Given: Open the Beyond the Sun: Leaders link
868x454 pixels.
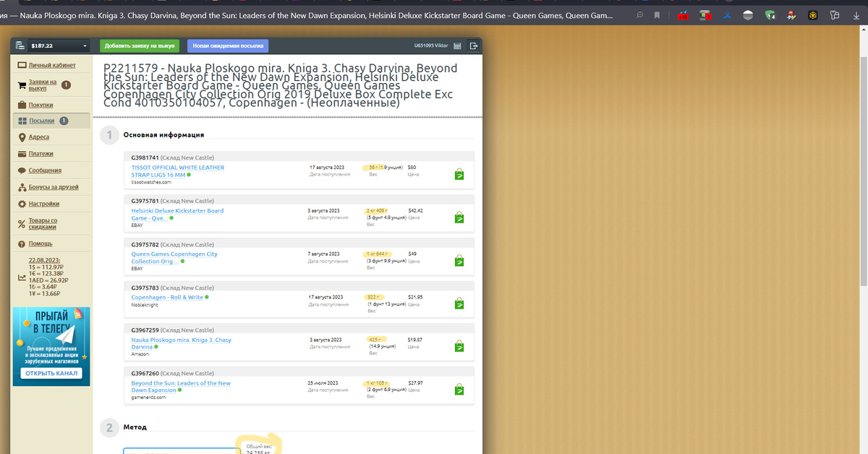Looking at the screenshot, I should point(181,387).
